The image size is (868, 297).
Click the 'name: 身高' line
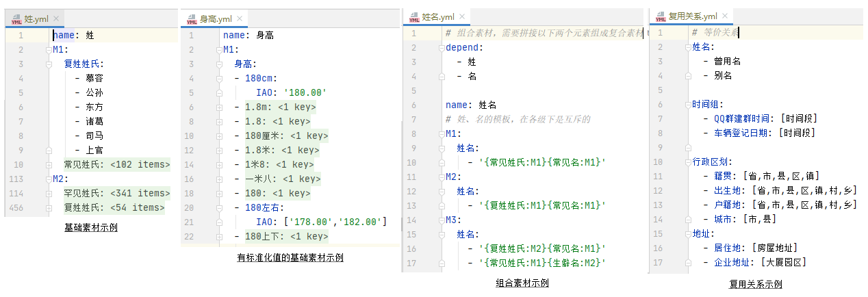pos(248,36)
